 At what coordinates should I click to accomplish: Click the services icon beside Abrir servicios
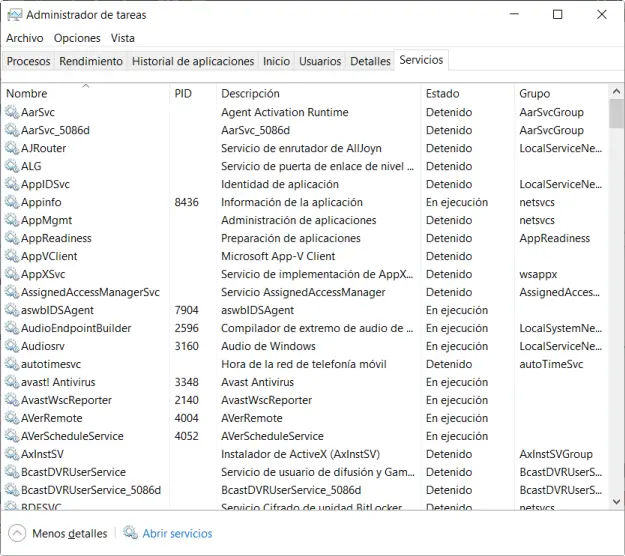[x=131, y=533]
